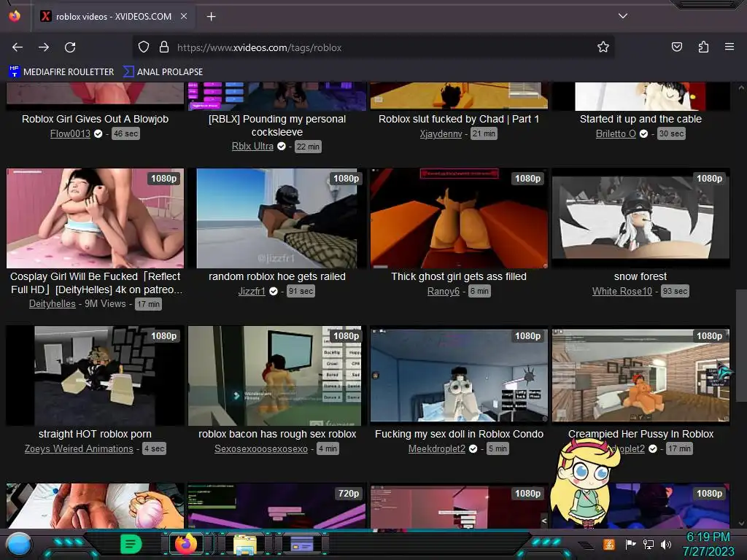Open uploader Rblx Ultra profile
747x560 pixels.
tap(252, 146)
